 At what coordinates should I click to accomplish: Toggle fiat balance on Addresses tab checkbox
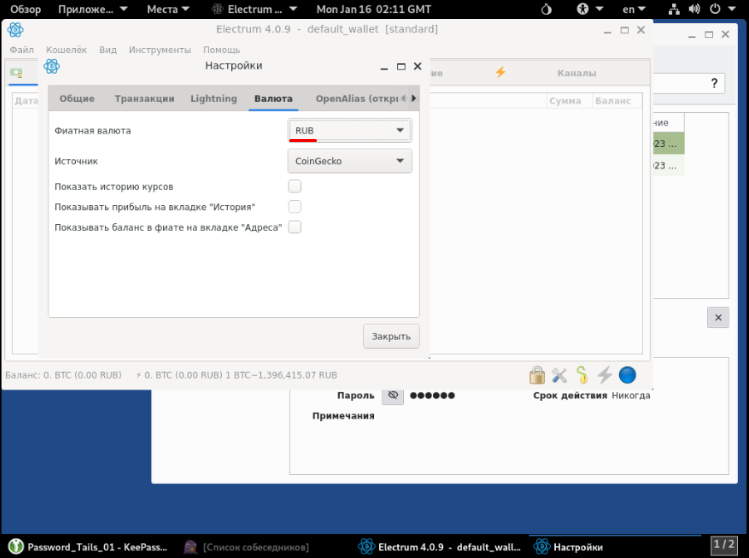[x=295, y=227]
